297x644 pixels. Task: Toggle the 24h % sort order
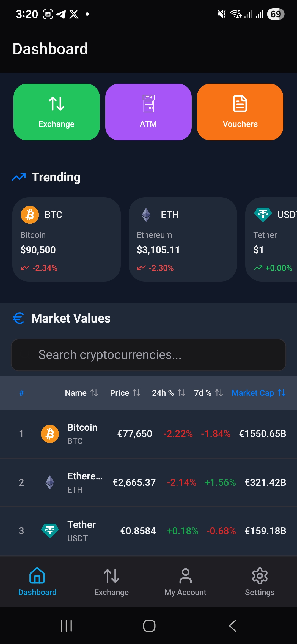pyautogui.click(x=182, y=393)
